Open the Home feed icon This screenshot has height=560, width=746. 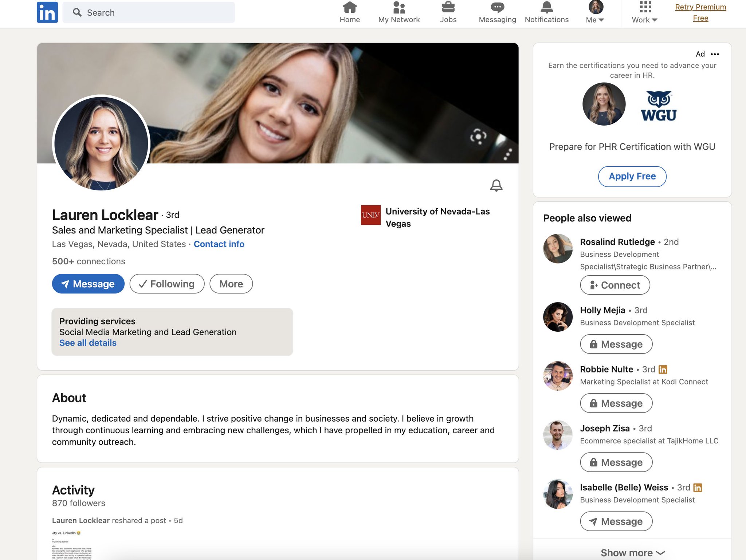click(x=349, y=7)
